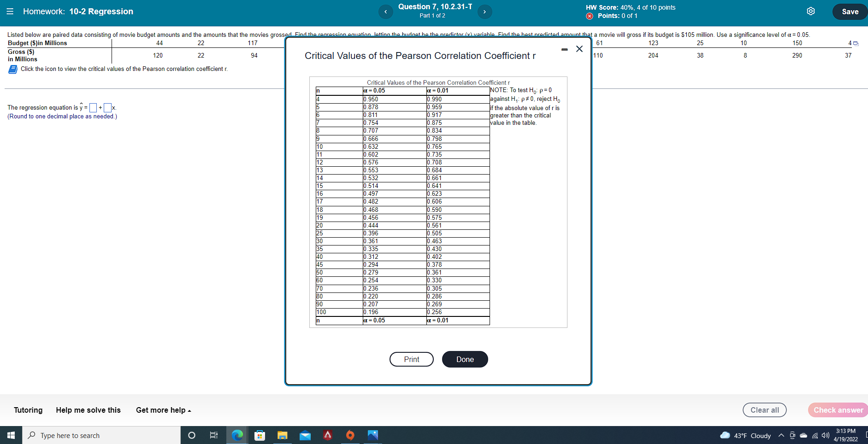868x444 pixels.
Task: Open the hamburger navigation menu
Action: tap(10, 12)
